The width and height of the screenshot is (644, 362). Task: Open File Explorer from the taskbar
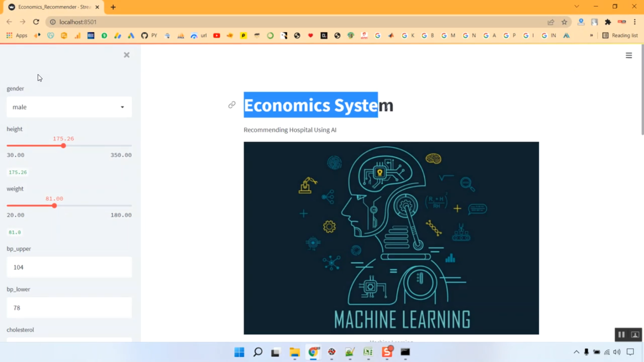[x=295, y=352]
